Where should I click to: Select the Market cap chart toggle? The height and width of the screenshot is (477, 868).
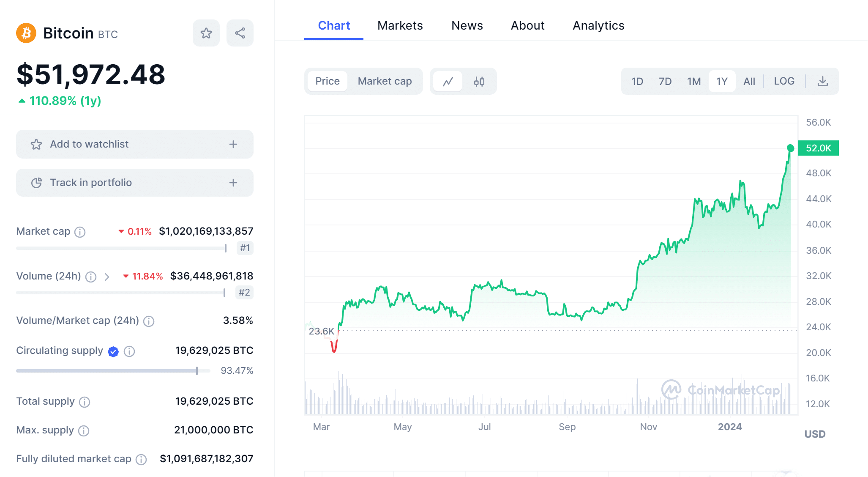(x=385, y=81)
